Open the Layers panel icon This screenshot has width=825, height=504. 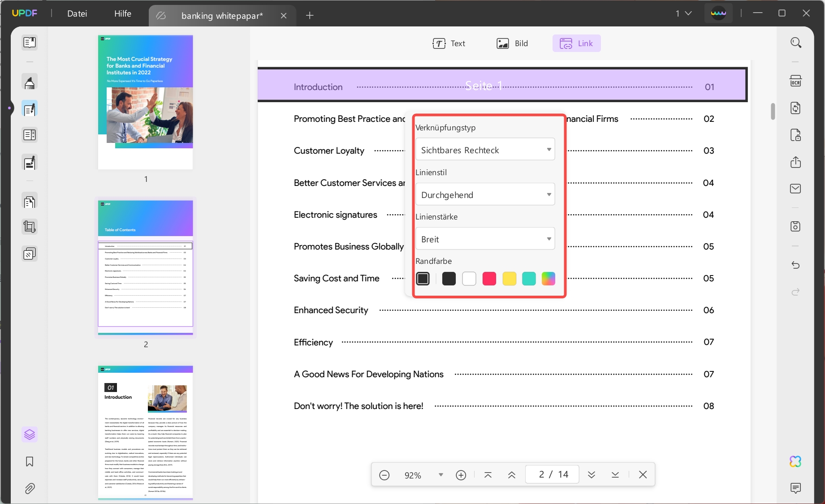click(30, 435)
